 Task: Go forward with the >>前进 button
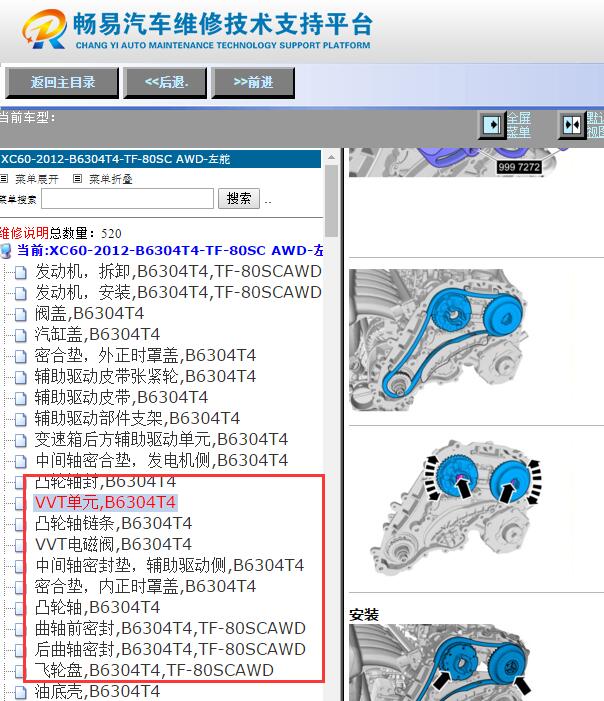tap(253, 82)
